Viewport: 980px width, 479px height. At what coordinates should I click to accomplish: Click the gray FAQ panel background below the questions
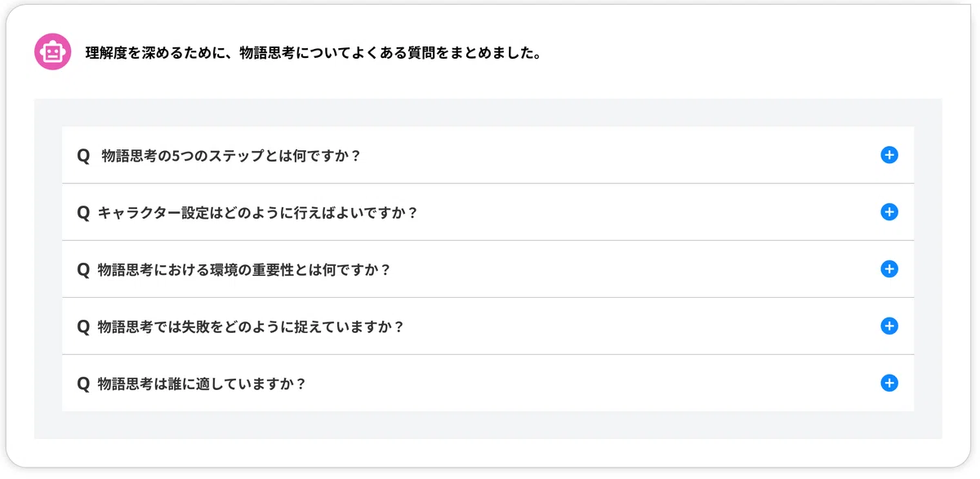488,425
